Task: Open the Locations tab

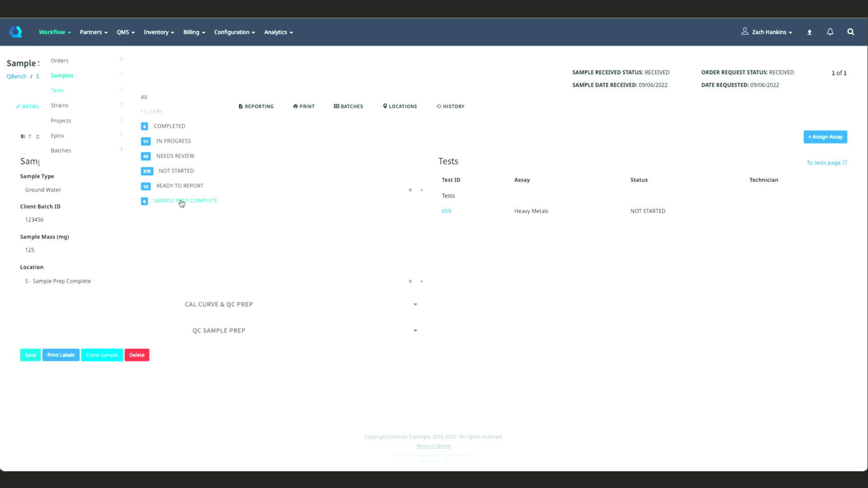Action: tap(400, 106)
